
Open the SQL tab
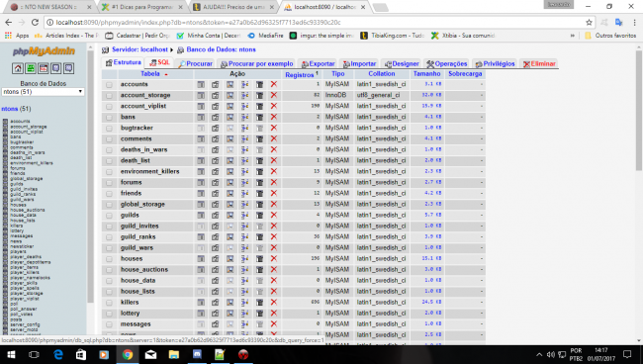(159, 62)
